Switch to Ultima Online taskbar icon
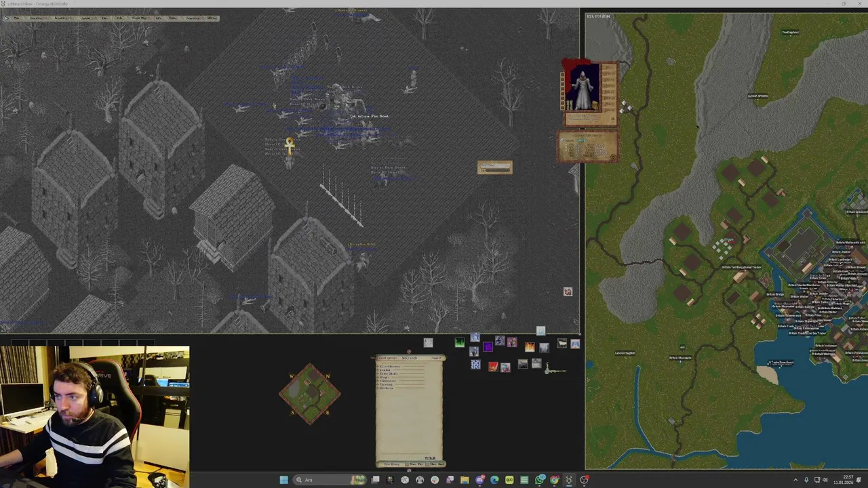868x488 pixels. (x=568, y=480)
